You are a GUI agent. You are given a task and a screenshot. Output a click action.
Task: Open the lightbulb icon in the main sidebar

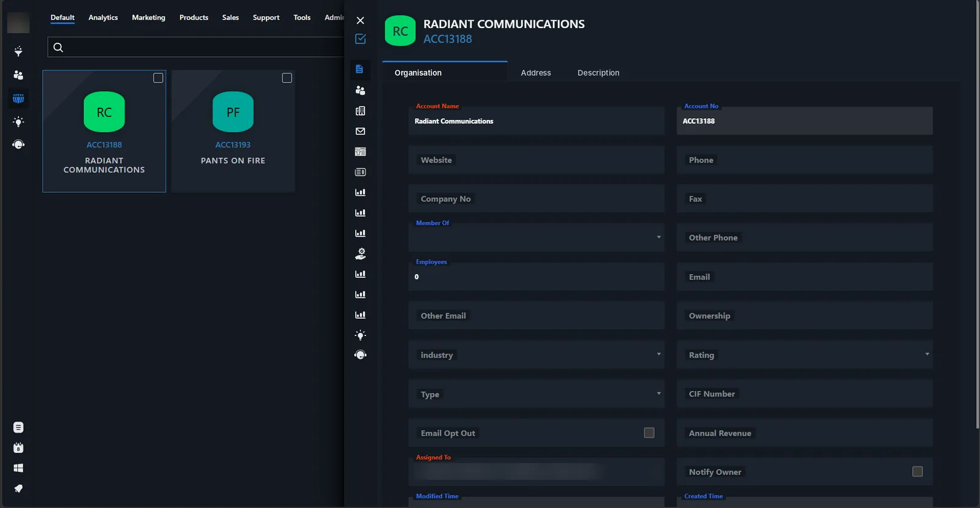tap(18, 122)
